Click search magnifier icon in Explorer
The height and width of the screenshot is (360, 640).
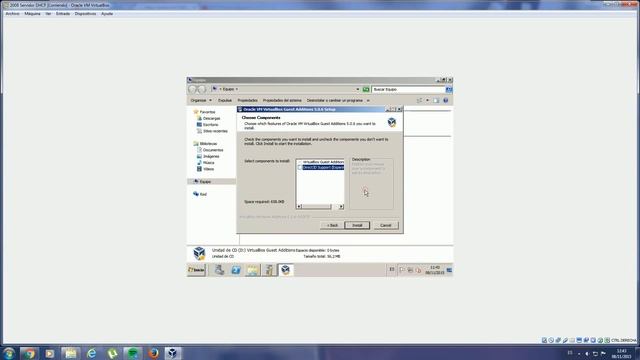coord(449,89)
